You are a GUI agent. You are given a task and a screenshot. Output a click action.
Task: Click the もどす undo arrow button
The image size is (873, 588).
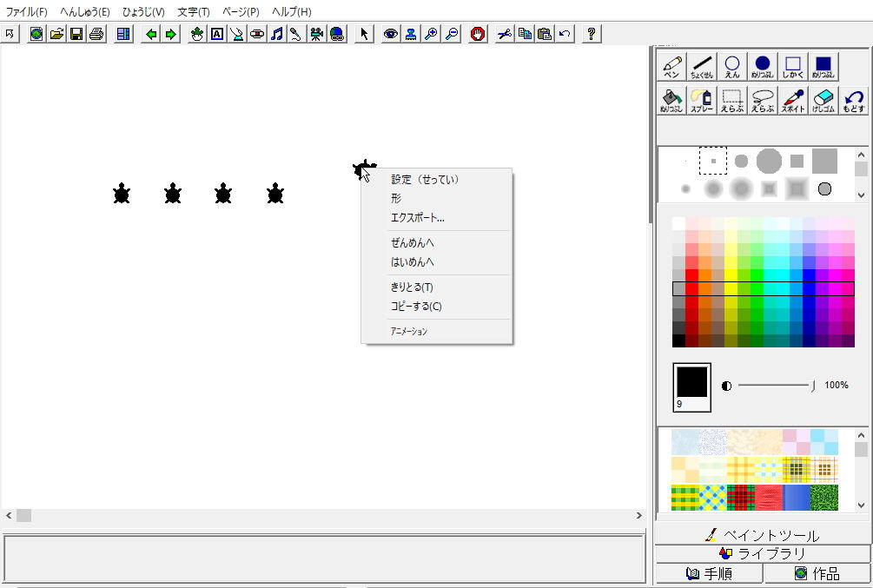(x=854, y=101)
